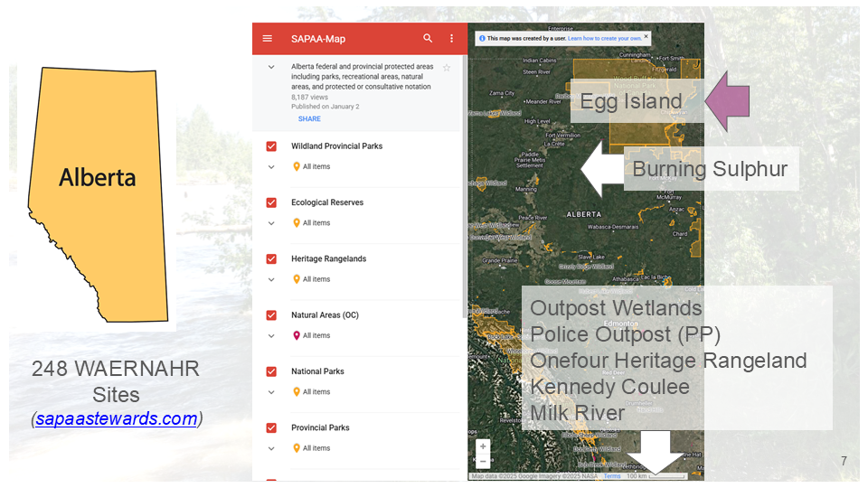Uncheck the Wildland Provincial Parks layer

click(271, 146)
